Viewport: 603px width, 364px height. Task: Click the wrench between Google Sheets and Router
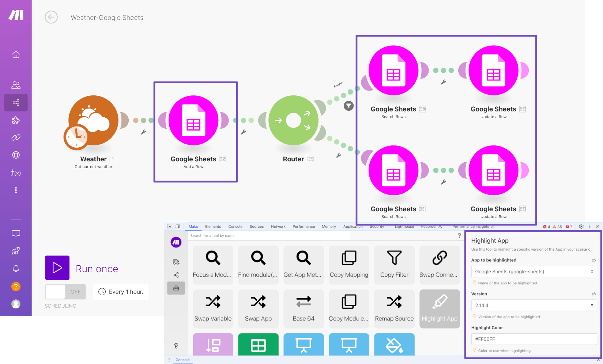[243, 132]
